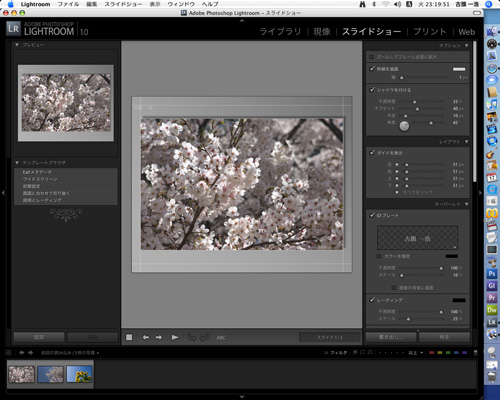Click the shadow opacity slider handle

(414, 102)
